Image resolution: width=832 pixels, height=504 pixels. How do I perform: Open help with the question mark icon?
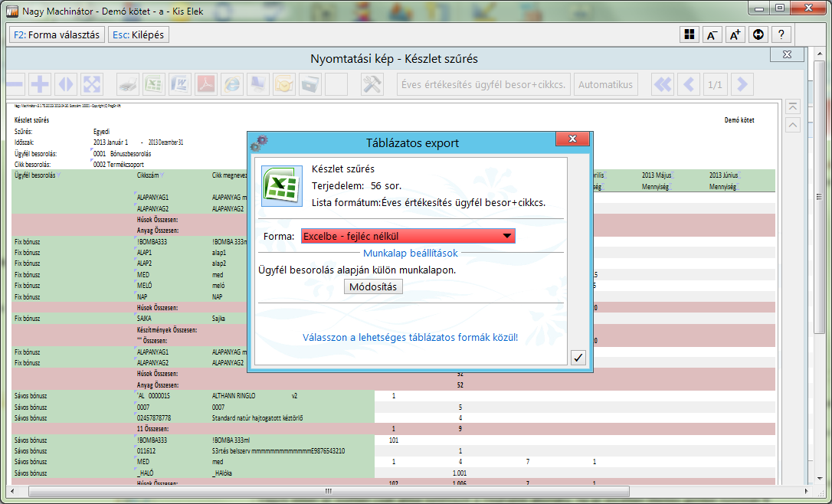tap(781, 34)
